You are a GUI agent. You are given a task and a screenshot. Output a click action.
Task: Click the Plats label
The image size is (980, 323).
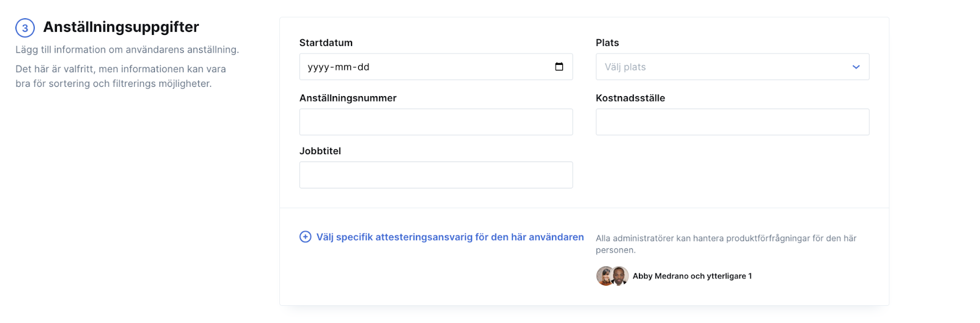pyautogui.click(x=608, y=43)
